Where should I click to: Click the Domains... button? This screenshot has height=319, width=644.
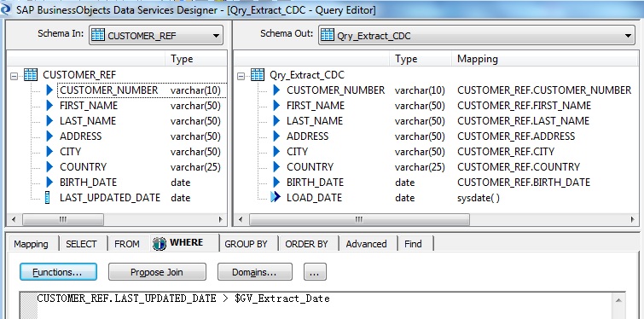tap(255, 272)
